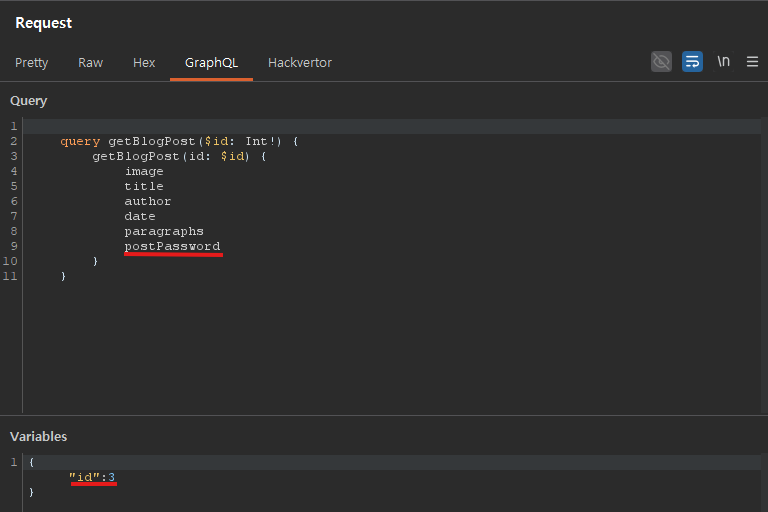Viewport: 768px width, 512px height.
Task: Toggle the \n show-newlines button
Action: coord(723,62)
